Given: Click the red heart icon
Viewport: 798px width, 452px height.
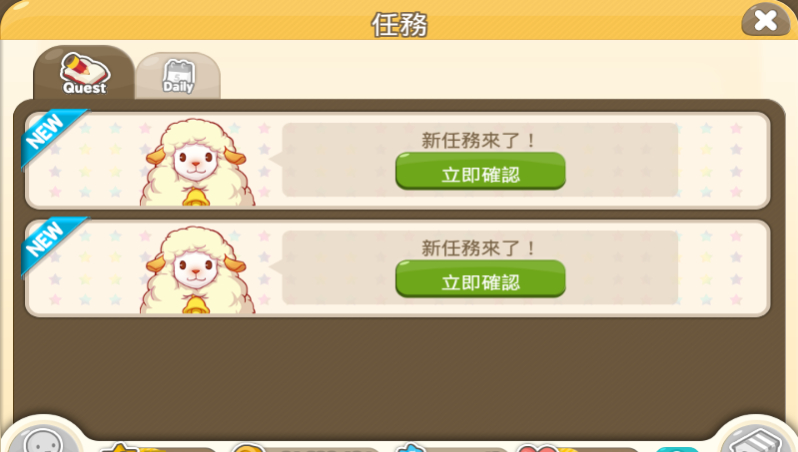Looking at the screenshot, I should tap(538, 448).
